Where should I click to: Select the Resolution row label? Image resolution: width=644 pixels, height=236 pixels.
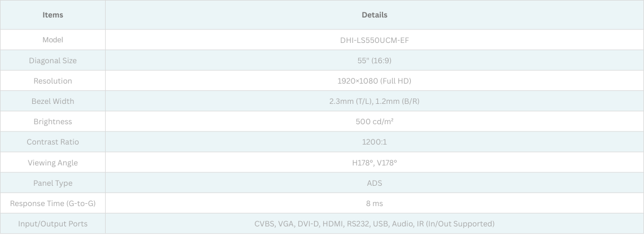point(53,81)
